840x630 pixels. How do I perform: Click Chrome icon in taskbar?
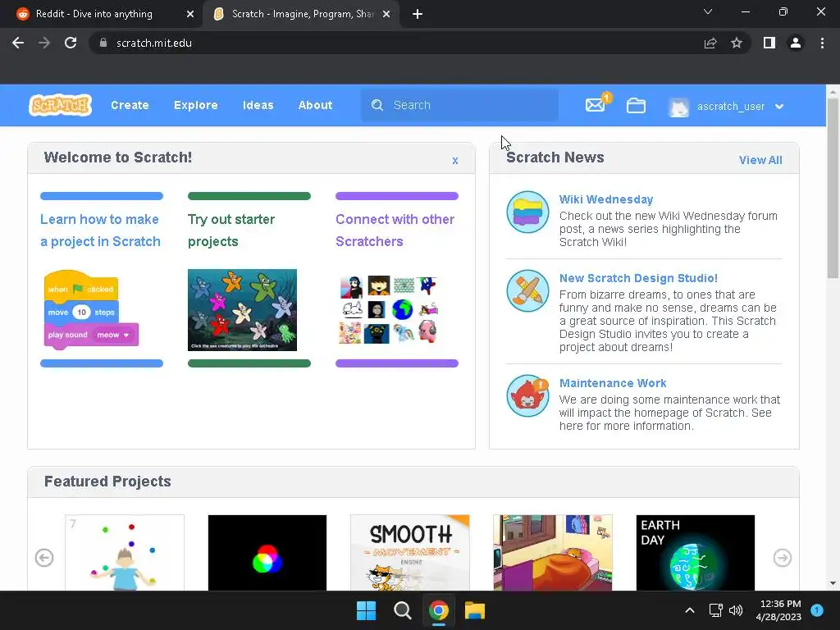438,610
